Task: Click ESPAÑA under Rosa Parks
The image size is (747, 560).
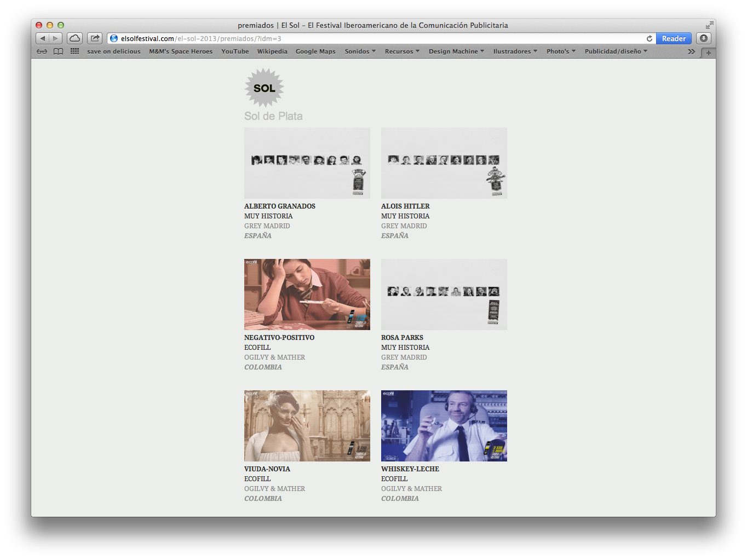Action: (x=395, y=367)
